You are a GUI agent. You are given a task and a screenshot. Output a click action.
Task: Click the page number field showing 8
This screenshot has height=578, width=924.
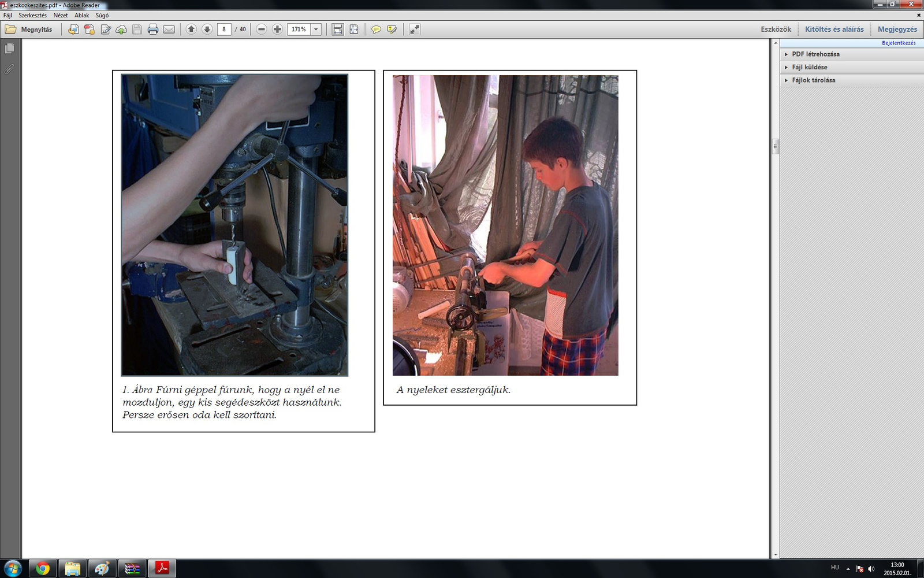224,29
